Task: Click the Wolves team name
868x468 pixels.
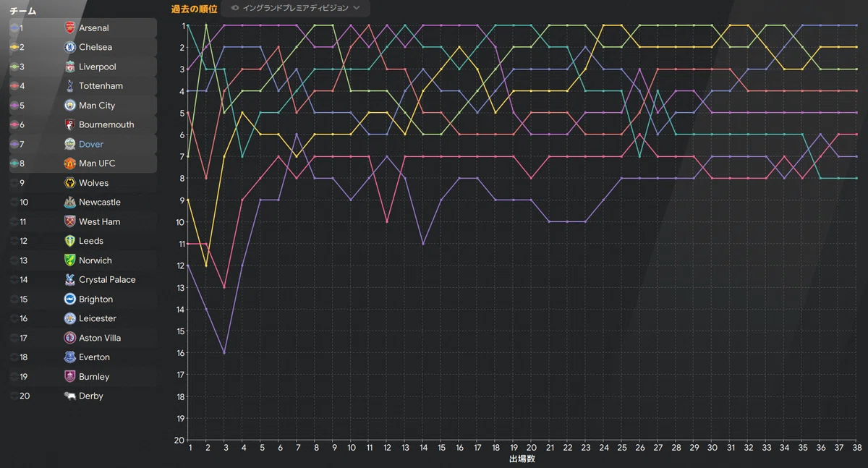Action: click(x=93, y=183)
